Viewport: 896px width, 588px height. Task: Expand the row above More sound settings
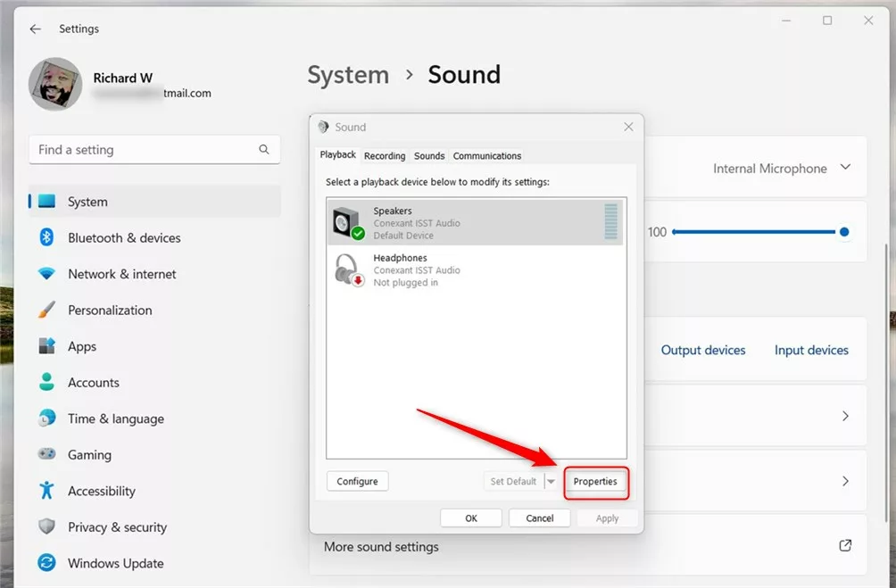[x=845, y=481]
